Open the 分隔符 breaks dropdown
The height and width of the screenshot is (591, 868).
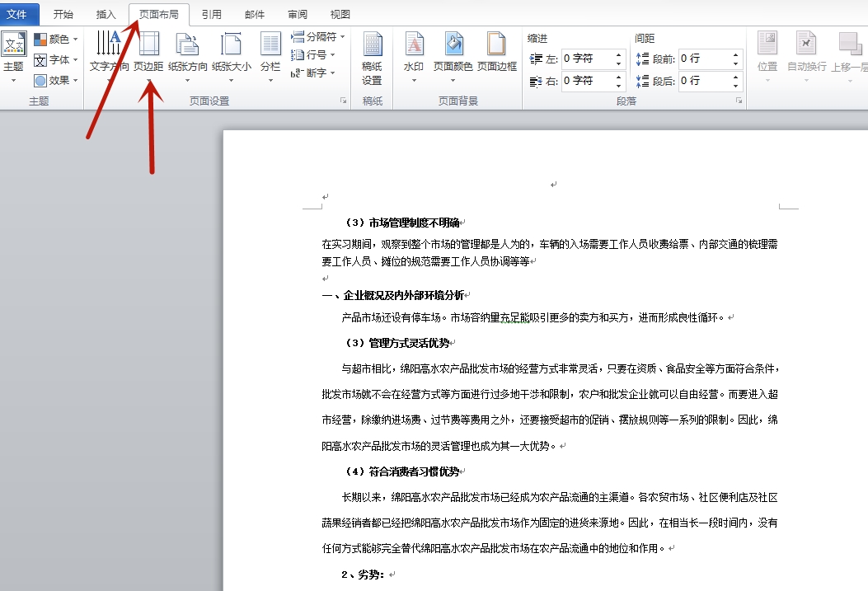click(x=317, y=37)
